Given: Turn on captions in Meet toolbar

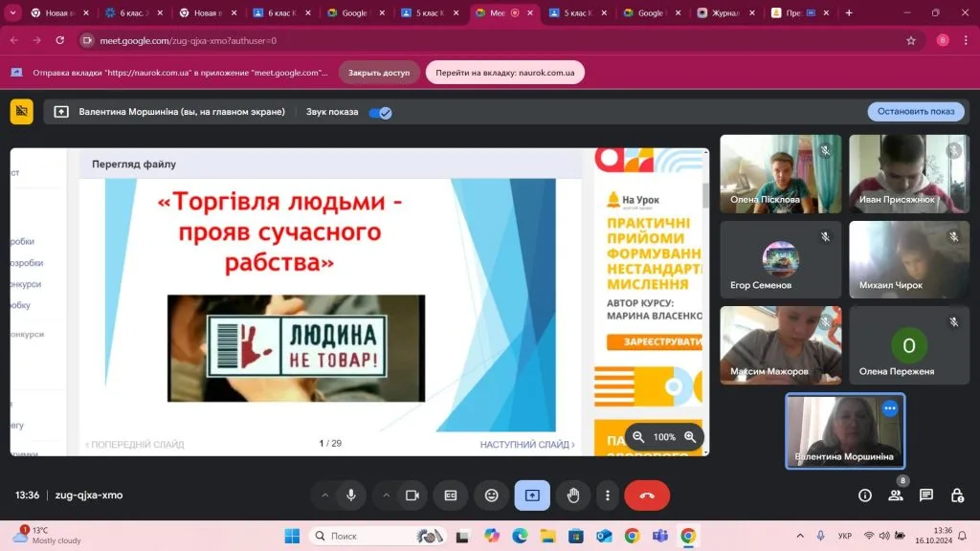Looking at the screenshot, I should pos(451,496).
